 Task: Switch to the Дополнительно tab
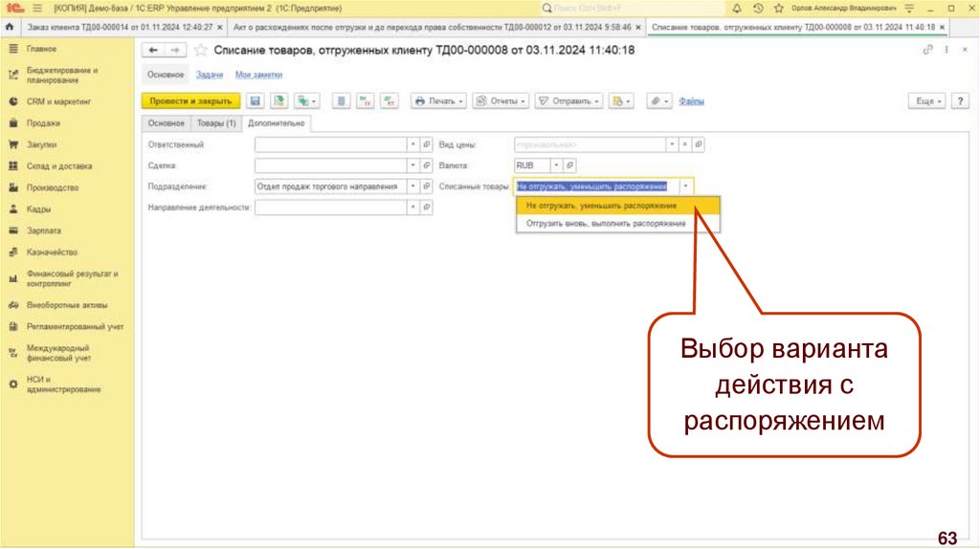pyautogui.click(x=277, y=123)
